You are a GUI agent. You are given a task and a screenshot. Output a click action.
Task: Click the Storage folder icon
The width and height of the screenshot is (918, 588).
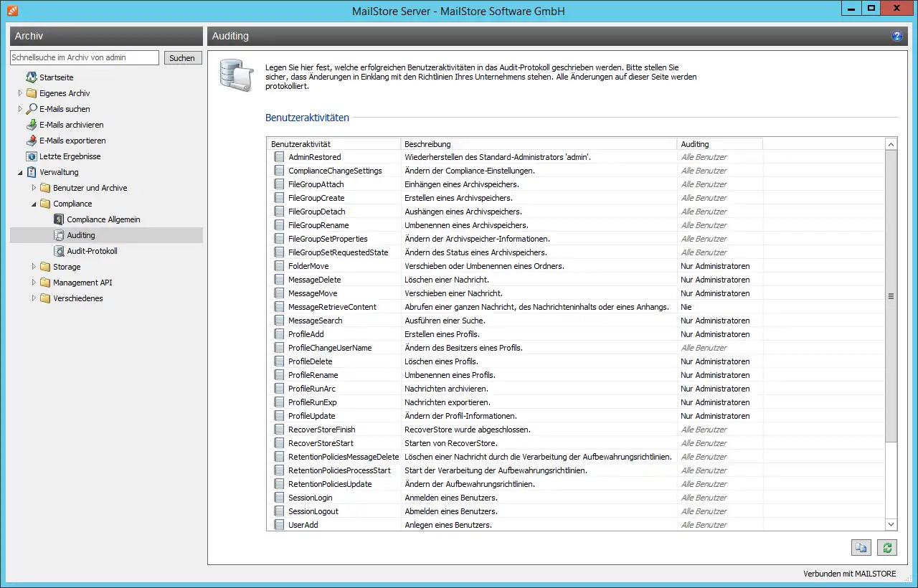45,267
